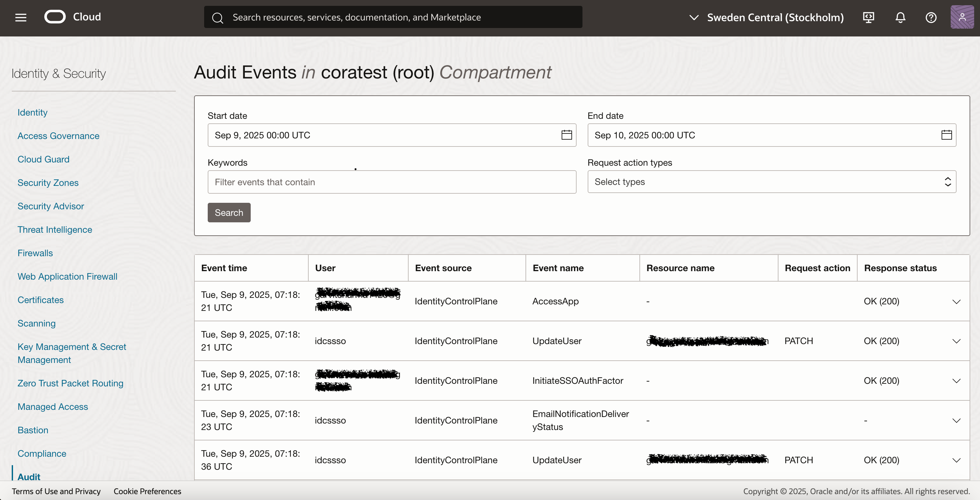This screenshot has width=980, height=500.
Task: Click the Oracle Cloud logo
Action: tap(72, 17)
